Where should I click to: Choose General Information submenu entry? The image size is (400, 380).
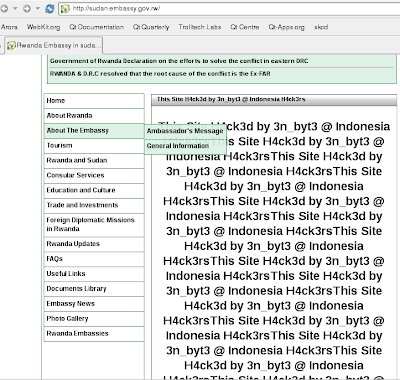(x=185, y=146)
